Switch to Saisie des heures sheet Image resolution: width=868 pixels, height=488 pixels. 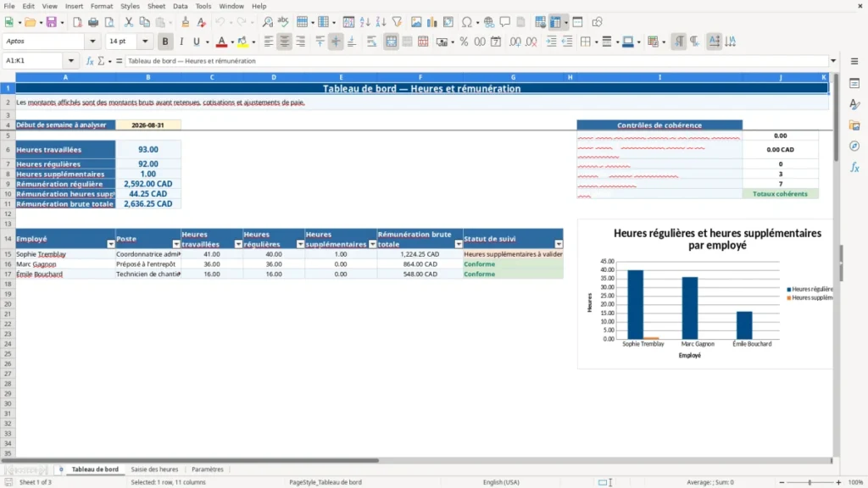154,469
